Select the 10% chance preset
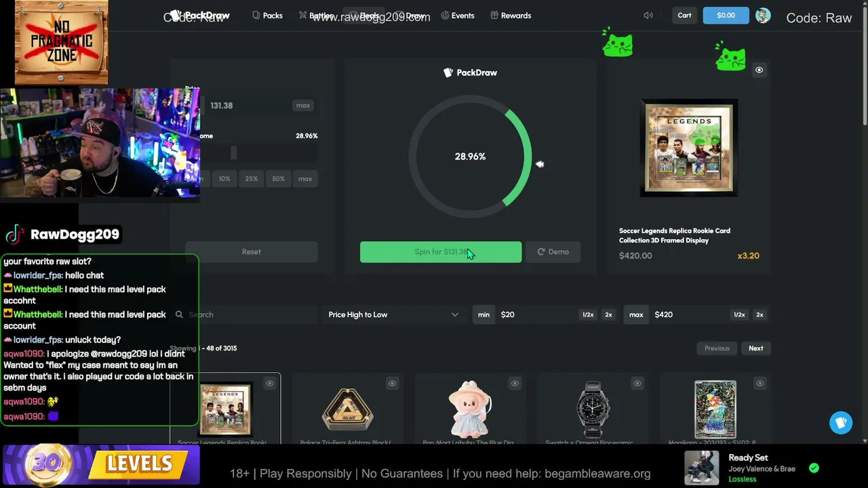Screen dimensions: 868x488 pyautogui.click(x=224, y=179)
